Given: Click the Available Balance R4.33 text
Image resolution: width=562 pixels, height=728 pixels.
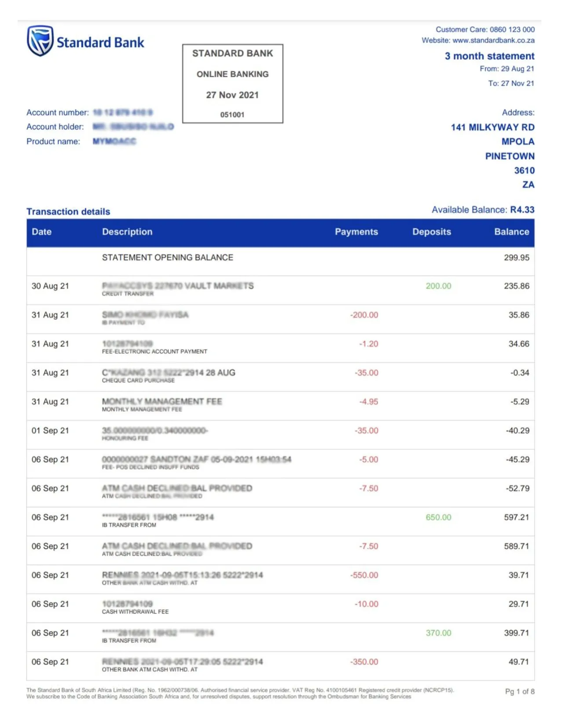Looking at the screenshot, I should coord(483,210).
